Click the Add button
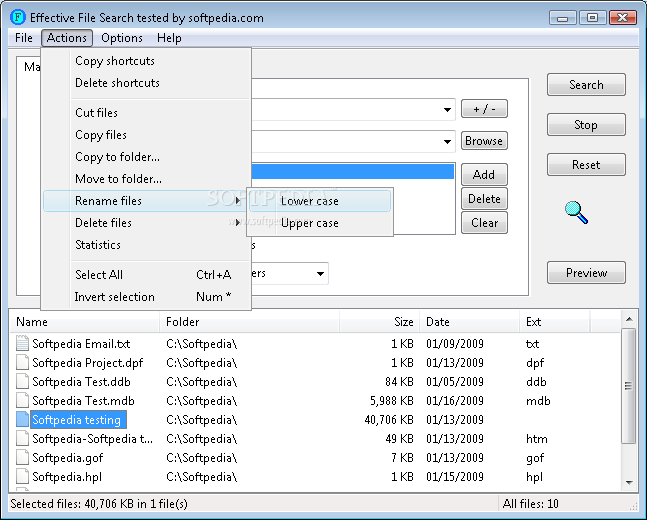 [484, 175]
